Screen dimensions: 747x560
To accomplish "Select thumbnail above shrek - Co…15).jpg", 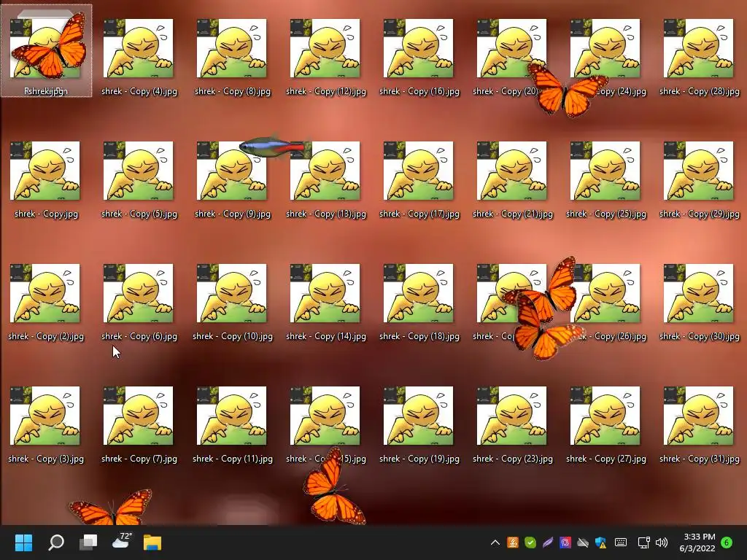I will tap(325, 415).
